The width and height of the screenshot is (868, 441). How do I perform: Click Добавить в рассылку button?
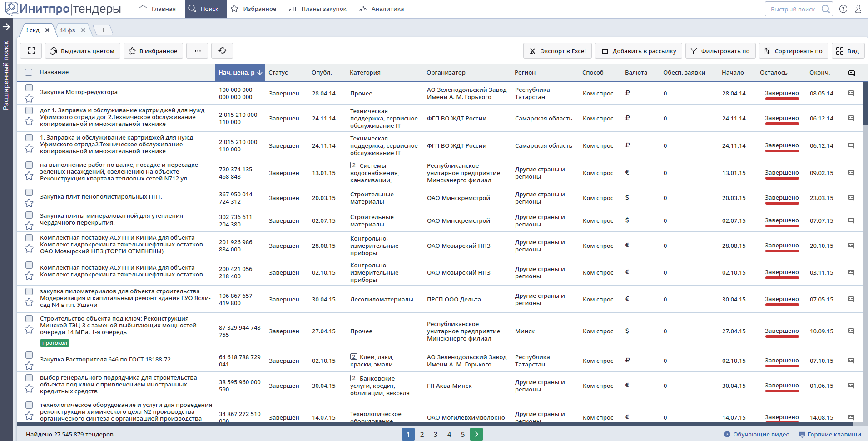[x=639, y=51]
